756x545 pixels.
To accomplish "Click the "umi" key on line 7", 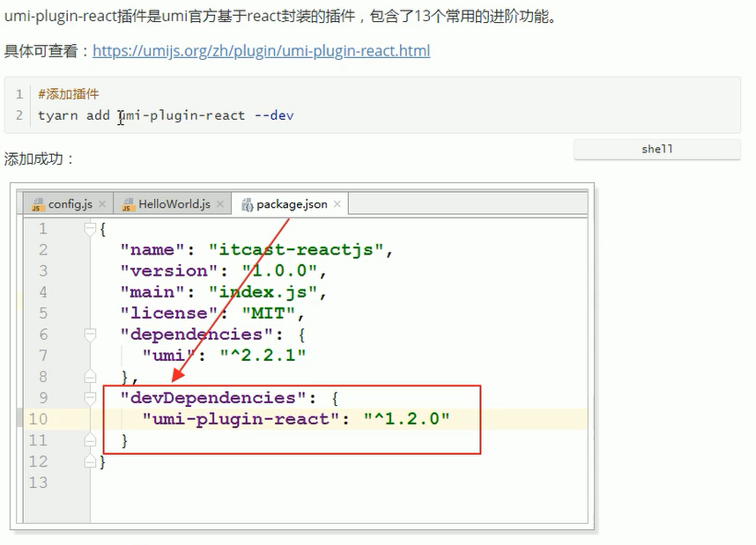I will pos(169,356).
